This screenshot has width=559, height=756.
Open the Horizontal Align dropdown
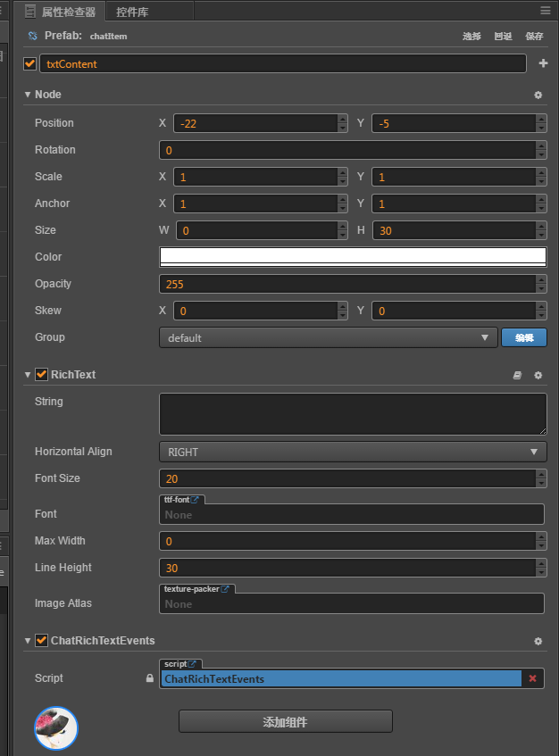(353, 452)
